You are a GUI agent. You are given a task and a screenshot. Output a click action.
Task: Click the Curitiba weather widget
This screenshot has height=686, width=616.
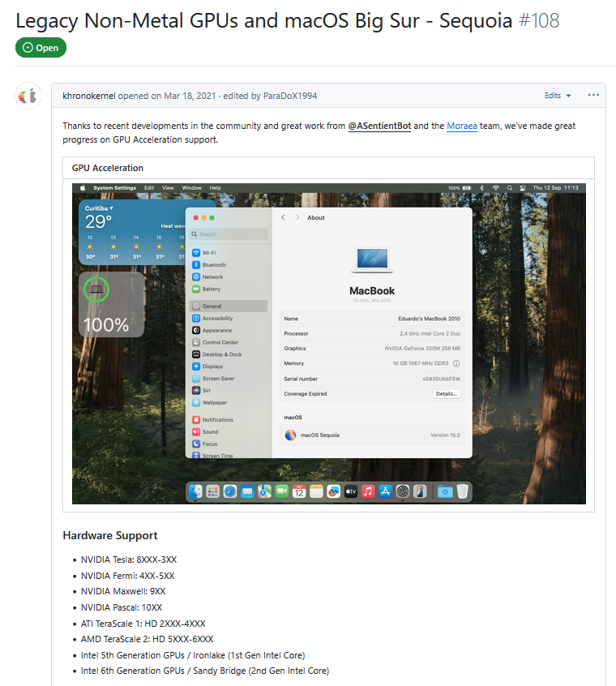[134, 232]
